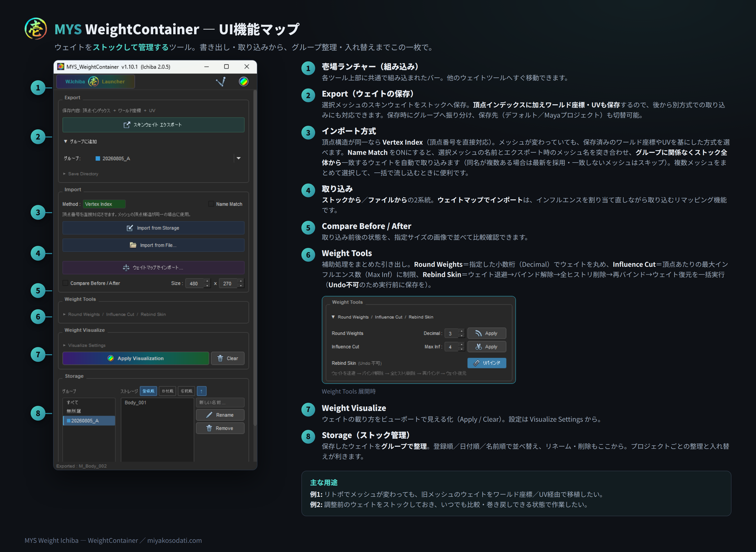Click Import from File...

153,245
